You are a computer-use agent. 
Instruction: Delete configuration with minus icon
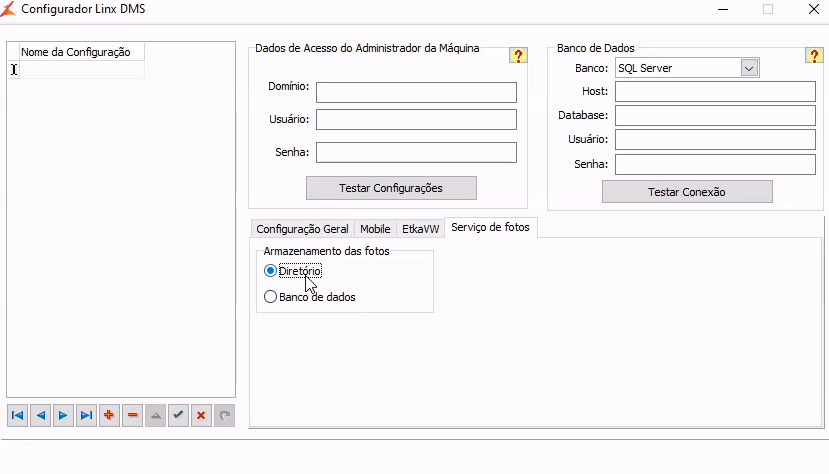pos(132,415)
